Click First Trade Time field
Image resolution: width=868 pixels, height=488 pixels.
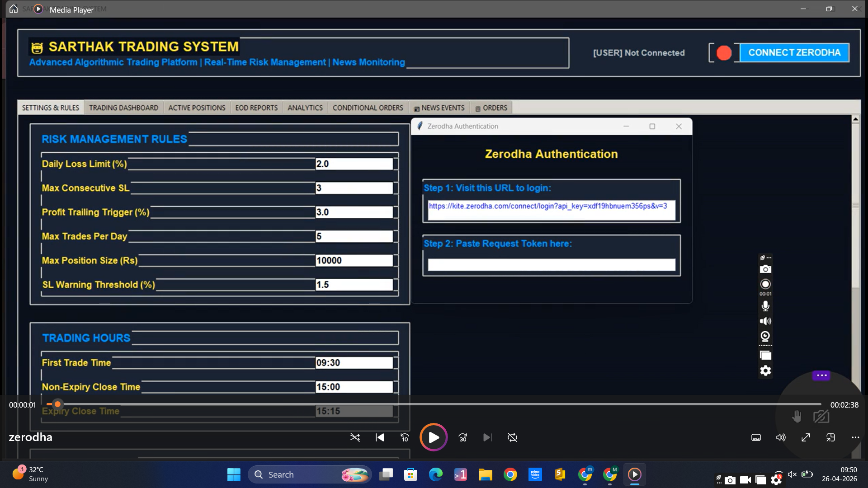coord(354,363)
